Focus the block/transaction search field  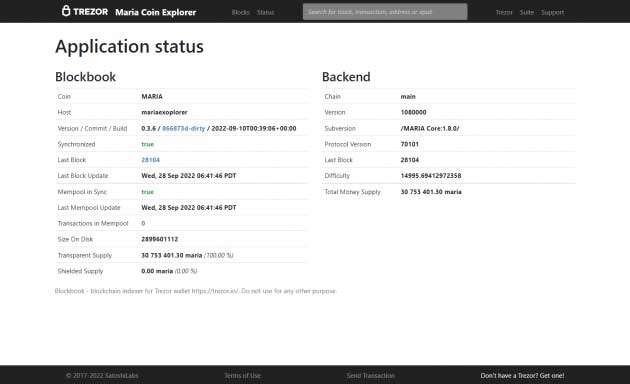click(385, 12)
